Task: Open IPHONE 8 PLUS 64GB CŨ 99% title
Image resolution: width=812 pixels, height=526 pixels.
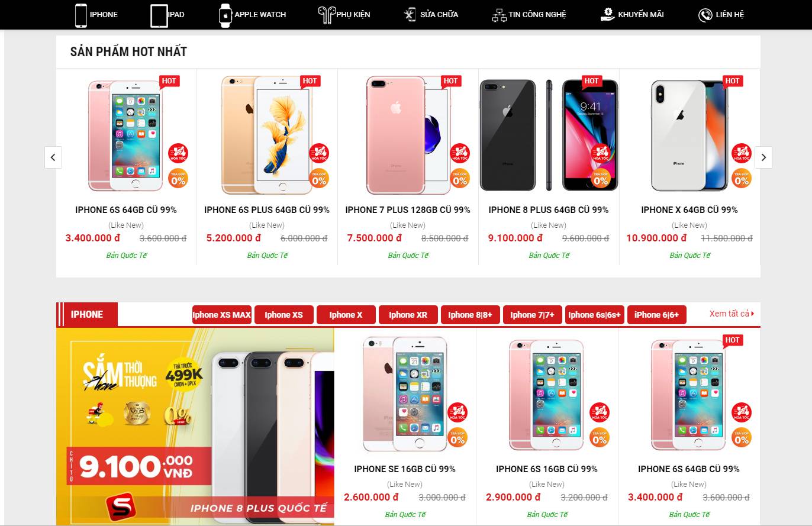Action: pyautogui.click(x=549, y=210)
